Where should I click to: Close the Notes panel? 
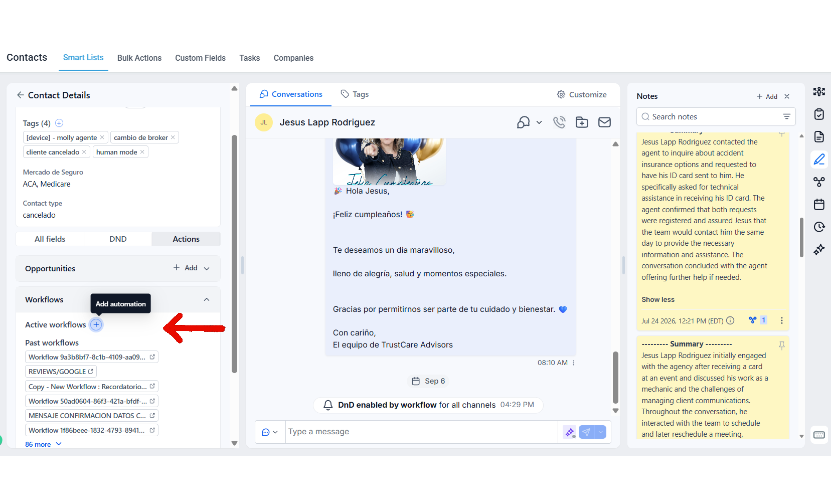point(787,96)
